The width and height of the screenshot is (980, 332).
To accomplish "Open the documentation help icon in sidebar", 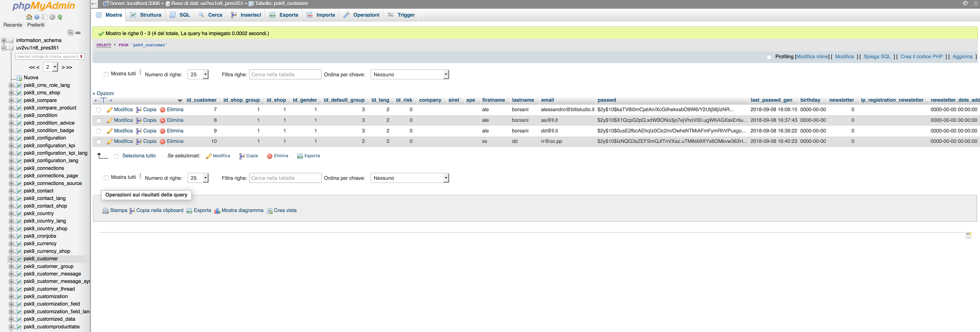I will point(37,17).
